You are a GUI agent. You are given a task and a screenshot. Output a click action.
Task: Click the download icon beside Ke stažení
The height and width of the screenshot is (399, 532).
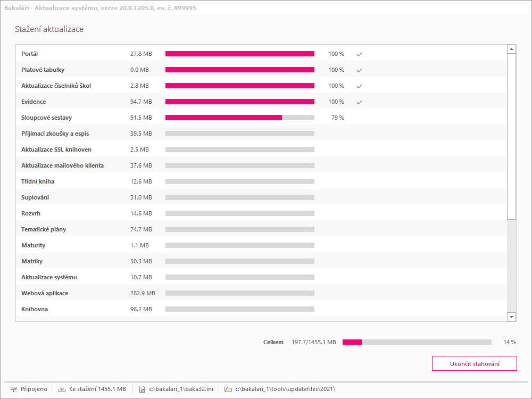(62, 389)
